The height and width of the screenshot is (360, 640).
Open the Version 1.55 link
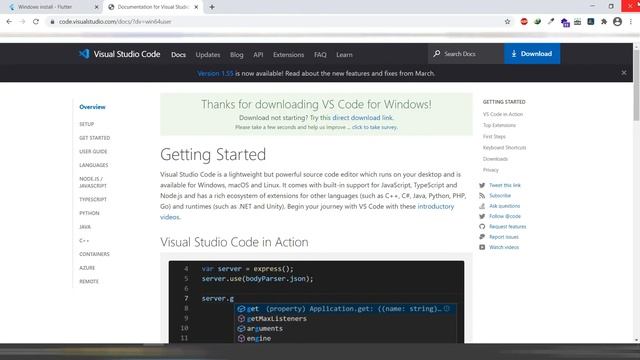215,73
